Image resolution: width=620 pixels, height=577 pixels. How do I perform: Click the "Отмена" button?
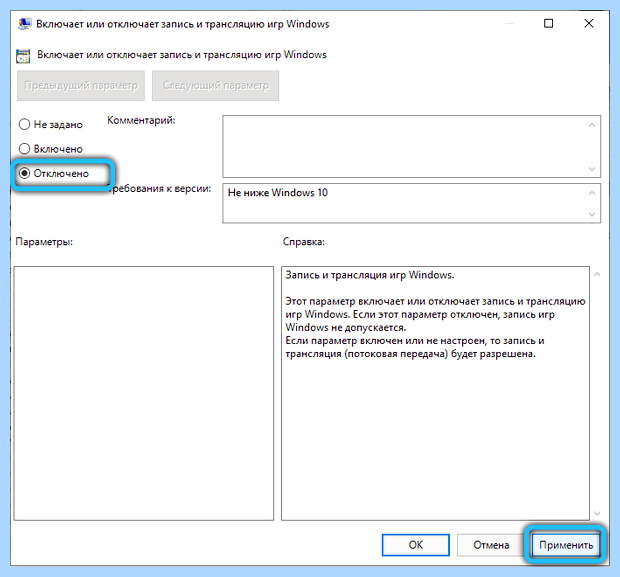pos(491,545)
